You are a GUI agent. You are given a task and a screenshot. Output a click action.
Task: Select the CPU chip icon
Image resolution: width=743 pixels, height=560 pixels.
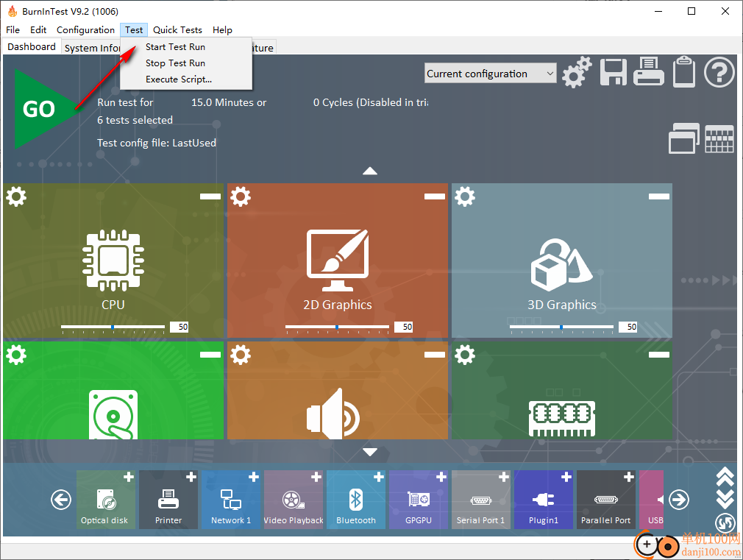(x=113, y=260)
